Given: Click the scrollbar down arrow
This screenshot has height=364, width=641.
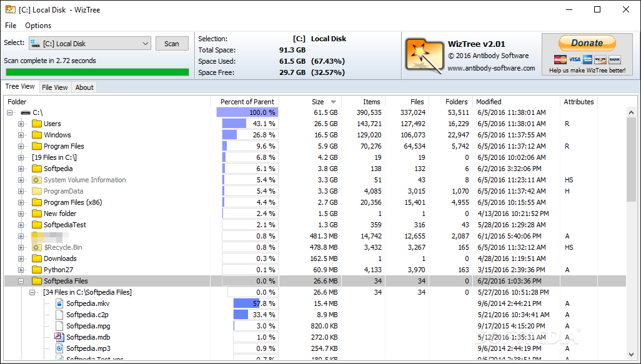Looking at the screenshot, I should [631, 354].
